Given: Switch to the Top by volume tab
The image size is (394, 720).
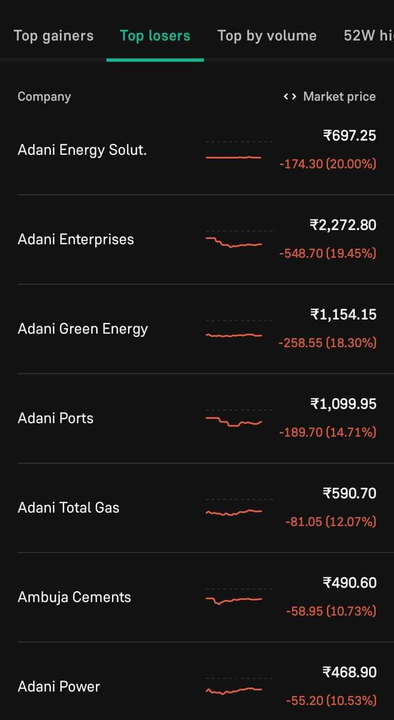Looking at the screenshot, I should pos(267,36).
